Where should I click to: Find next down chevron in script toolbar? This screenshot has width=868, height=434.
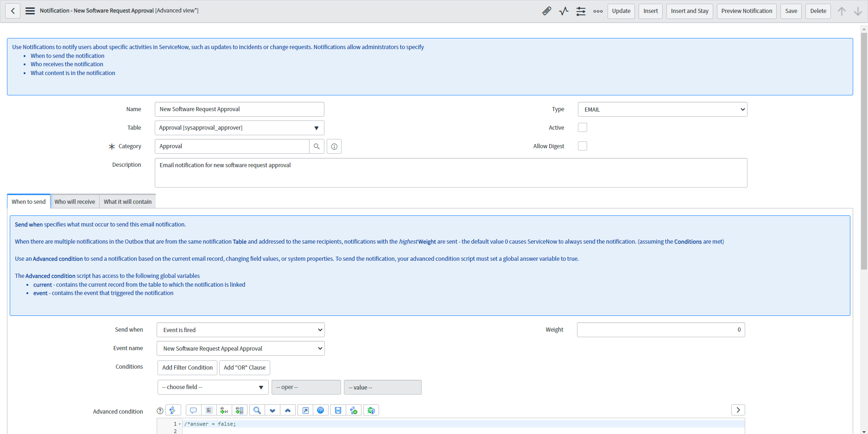272,410
